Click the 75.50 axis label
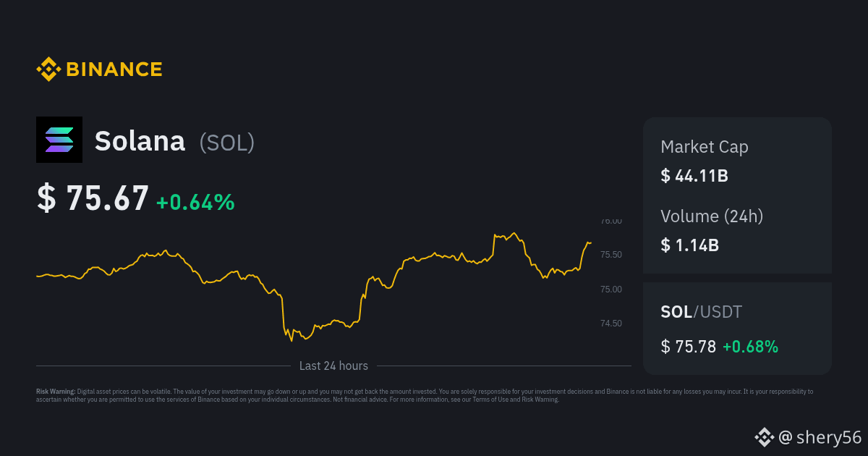 click(x=611, y=255)
